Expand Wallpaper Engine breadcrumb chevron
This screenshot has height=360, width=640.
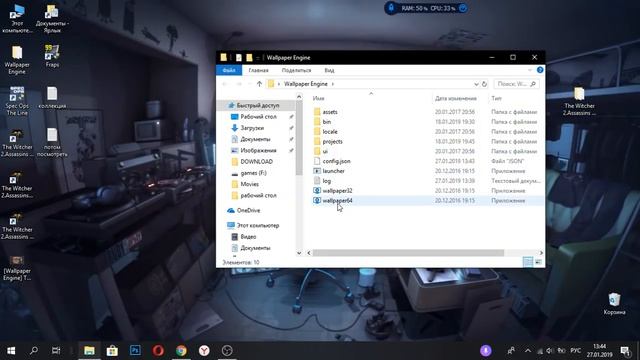(333, 84)
